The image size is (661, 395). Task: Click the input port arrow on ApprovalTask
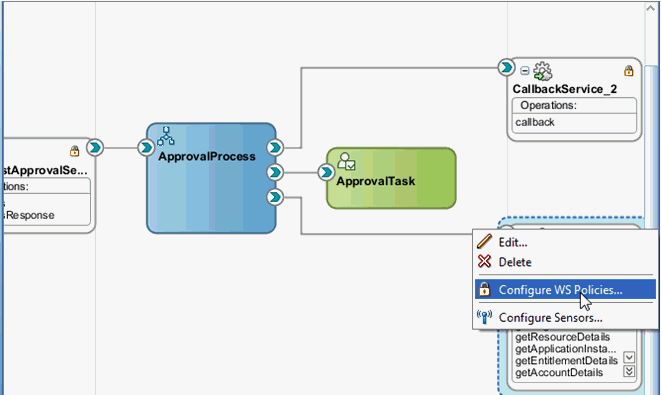click(x=326, y=172)
